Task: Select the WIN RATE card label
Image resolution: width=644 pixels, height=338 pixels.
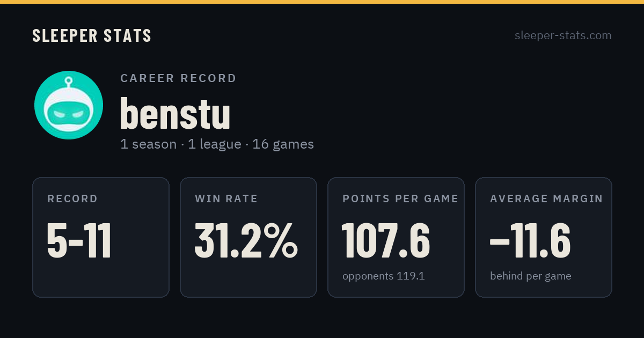Action: tap(226, 199)
